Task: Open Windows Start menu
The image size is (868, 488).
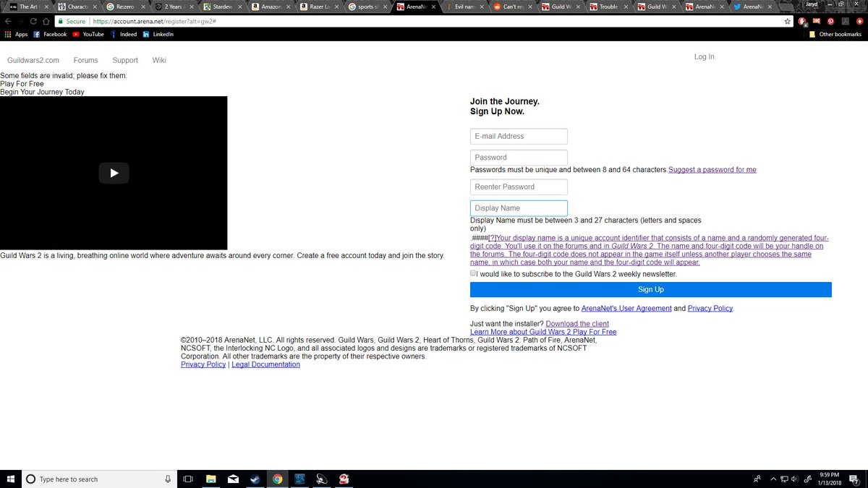Action: tap(10, 479)
